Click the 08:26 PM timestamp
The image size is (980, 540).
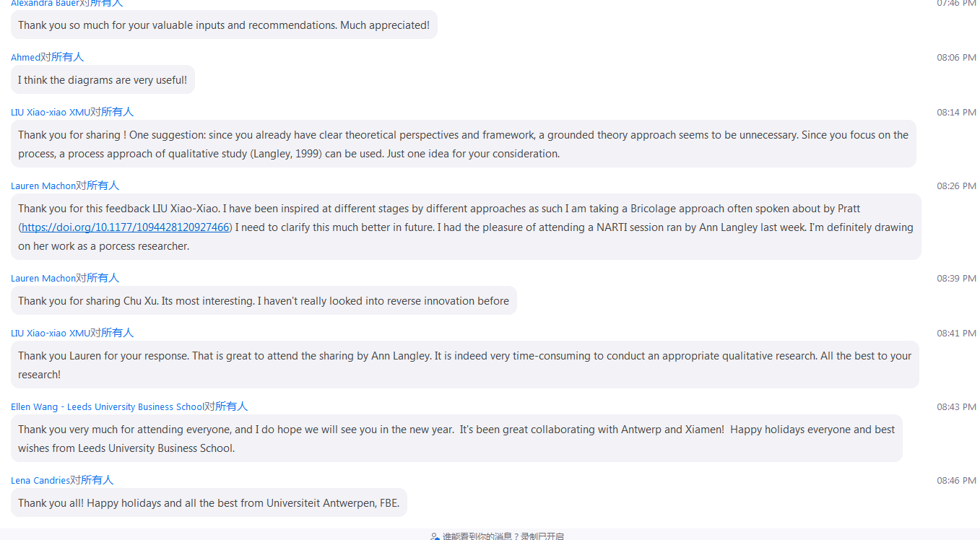tap(956, 186)
